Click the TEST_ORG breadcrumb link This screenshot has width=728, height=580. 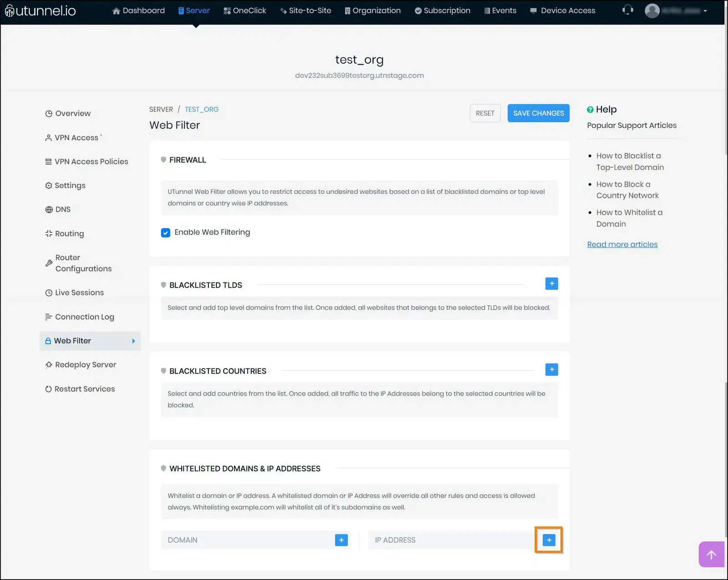tap(202, 109)
